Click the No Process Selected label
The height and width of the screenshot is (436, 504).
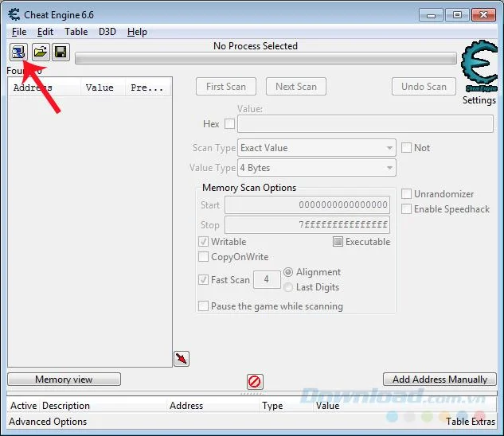coord(256,46)
